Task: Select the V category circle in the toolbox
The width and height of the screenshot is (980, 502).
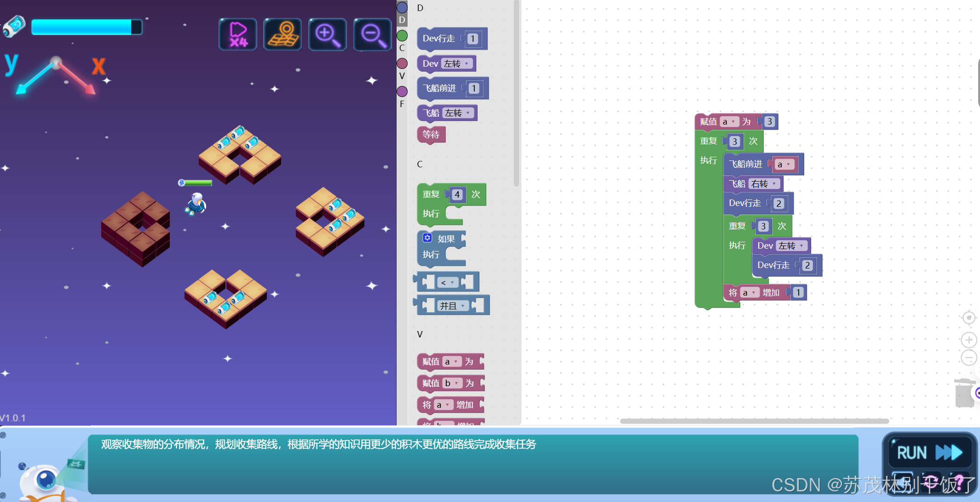Action: 402,63
